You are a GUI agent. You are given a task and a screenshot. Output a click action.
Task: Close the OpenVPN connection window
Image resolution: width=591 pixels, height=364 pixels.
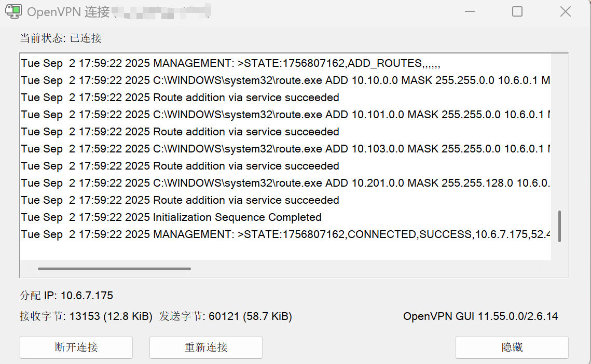[565, 11]
